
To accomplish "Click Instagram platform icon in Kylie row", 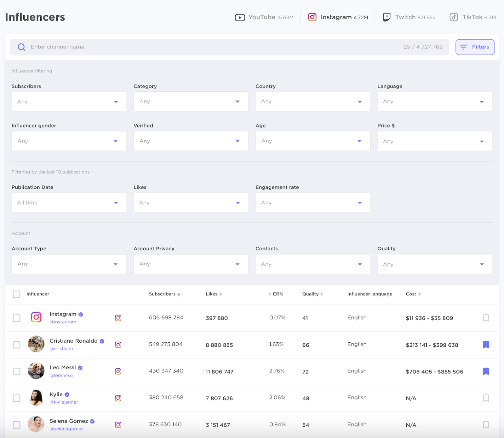I will [118, 398].
